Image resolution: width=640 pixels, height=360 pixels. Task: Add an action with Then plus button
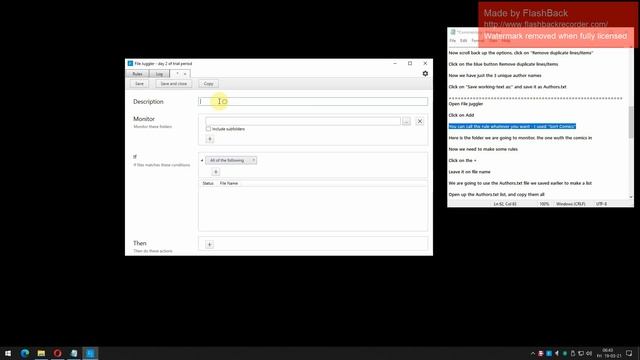209,244
